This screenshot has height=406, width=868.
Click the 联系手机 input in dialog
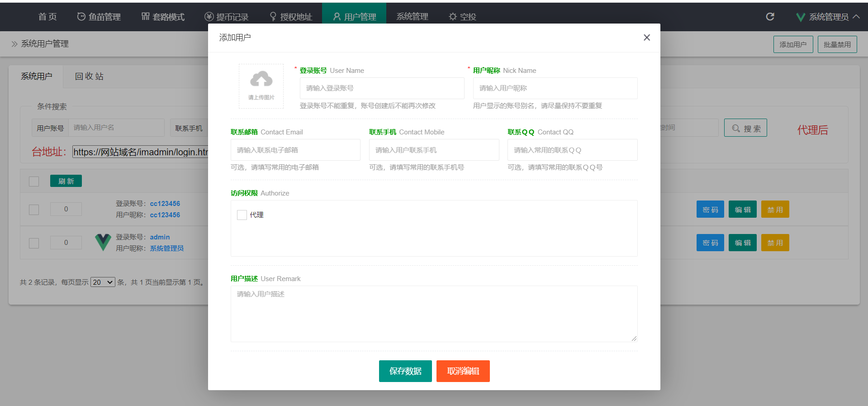tap(434, 150)
